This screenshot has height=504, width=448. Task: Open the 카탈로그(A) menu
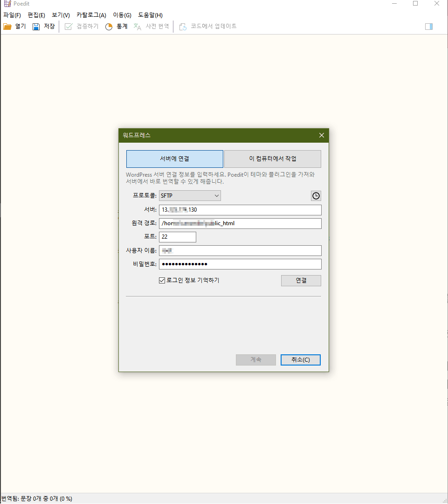[x=91, y=15]
